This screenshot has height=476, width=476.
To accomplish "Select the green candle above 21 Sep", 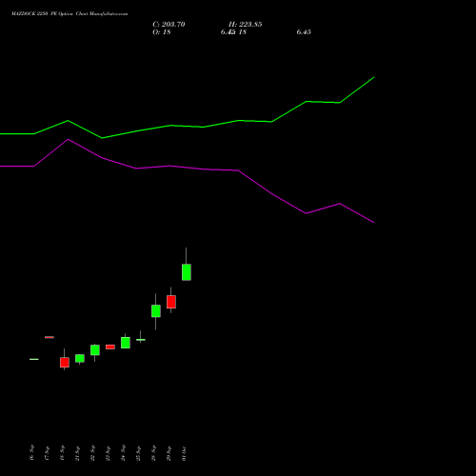I will (80, 358).
